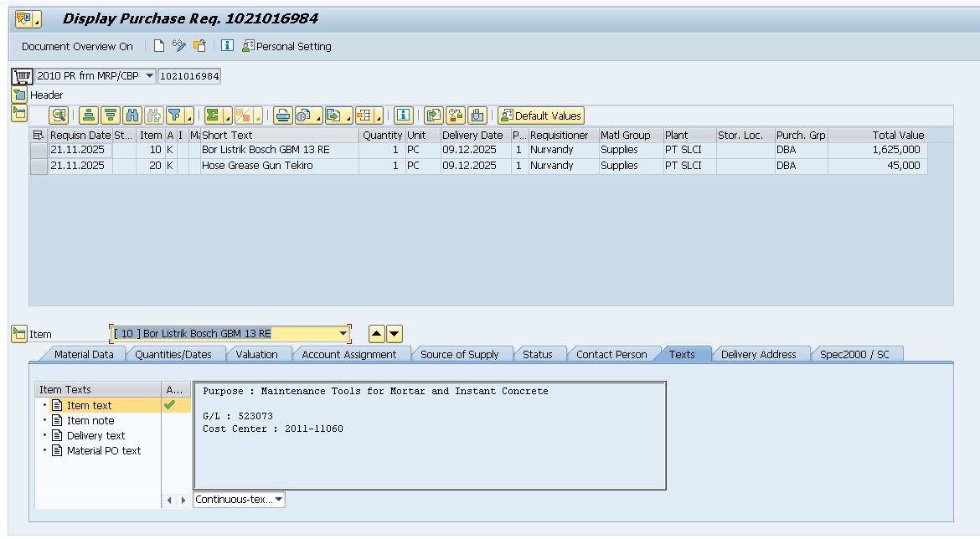Screen dimensions: 980x539
Task: Click the Print icon in grid toolbar
Action: pyautogui.click(x=283, y=116)
